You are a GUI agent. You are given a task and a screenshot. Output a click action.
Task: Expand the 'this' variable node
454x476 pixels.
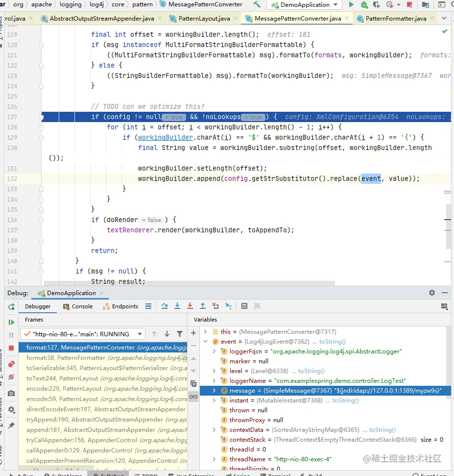click(205, 331)
